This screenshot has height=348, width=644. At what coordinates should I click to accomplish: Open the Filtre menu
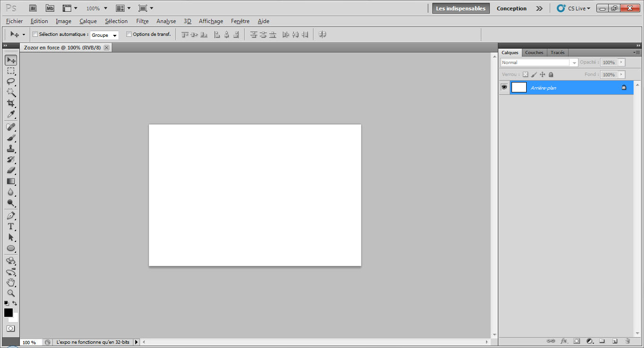tap(142, 21)
